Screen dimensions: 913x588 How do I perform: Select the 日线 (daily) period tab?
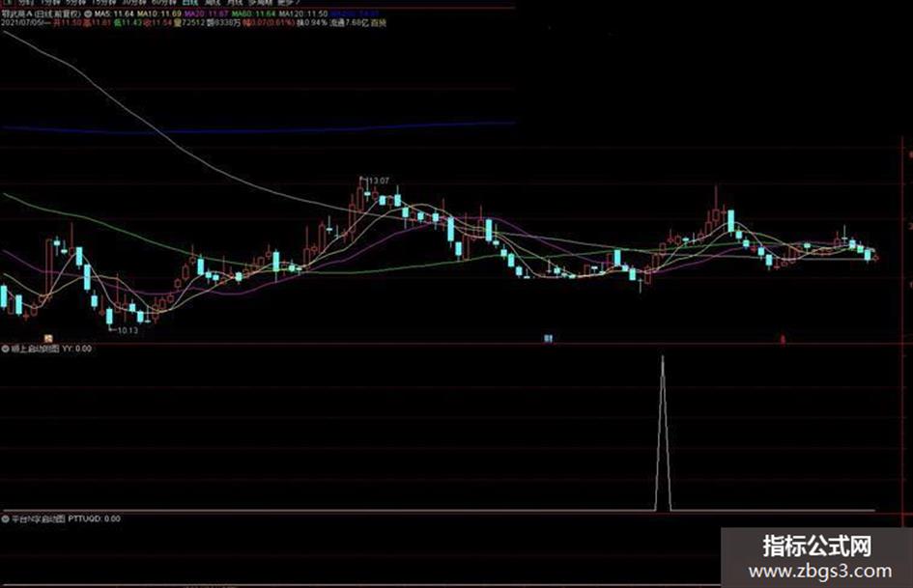(189, 2)
